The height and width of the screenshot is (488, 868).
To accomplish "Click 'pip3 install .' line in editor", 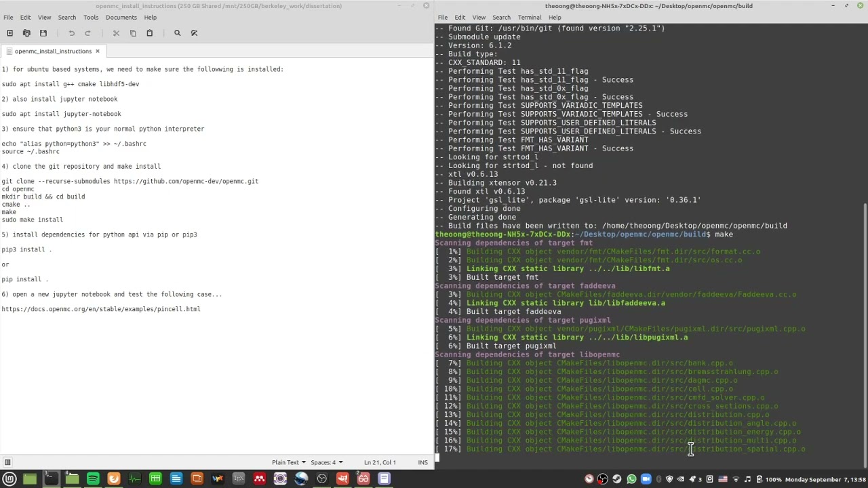I will [26, 249].
